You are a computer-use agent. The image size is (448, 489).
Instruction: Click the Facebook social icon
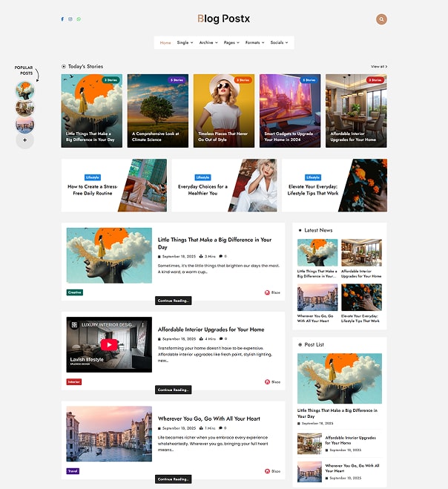coord(62,19)
